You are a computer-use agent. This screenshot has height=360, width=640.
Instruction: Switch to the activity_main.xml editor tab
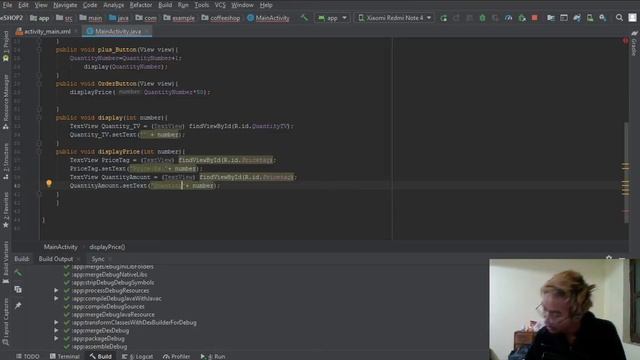pos(47,31)
